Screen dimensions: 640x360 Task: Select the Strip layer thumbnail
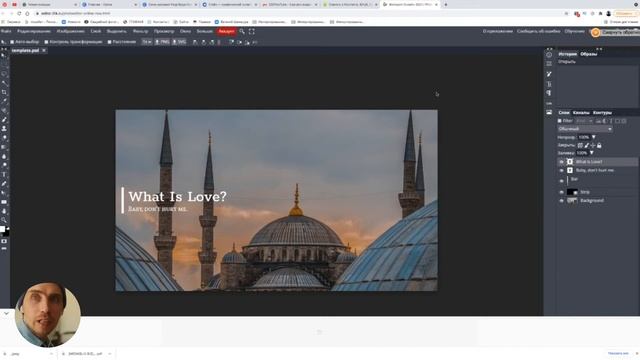tap(572, 192)
